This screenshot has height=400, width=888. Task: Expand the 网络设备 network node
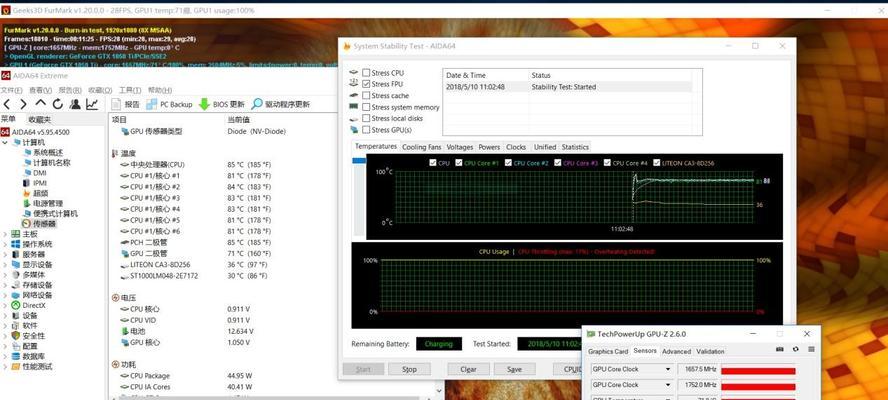coord(5,295)
